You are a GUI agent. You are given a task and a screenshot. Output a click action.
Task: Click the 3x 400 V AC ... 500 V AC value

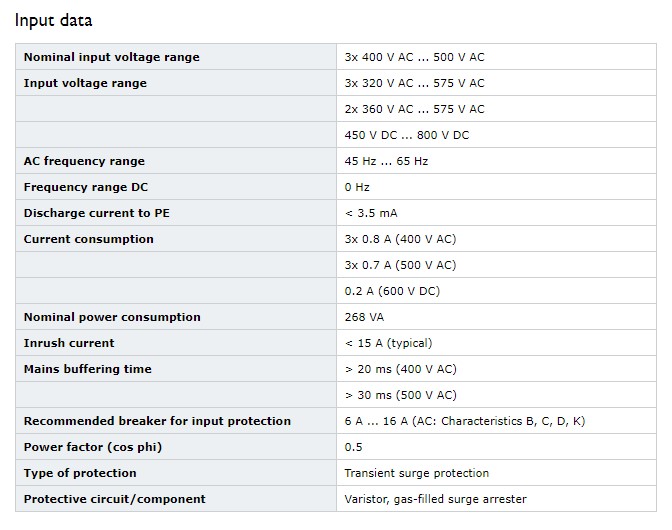click(x=414, y=57)
